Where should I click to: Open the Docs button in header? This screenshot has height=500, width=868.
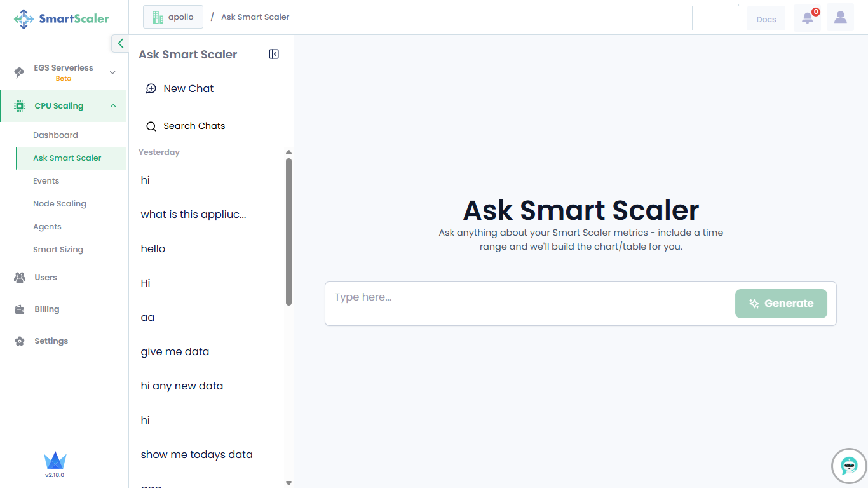pos(766,19)
